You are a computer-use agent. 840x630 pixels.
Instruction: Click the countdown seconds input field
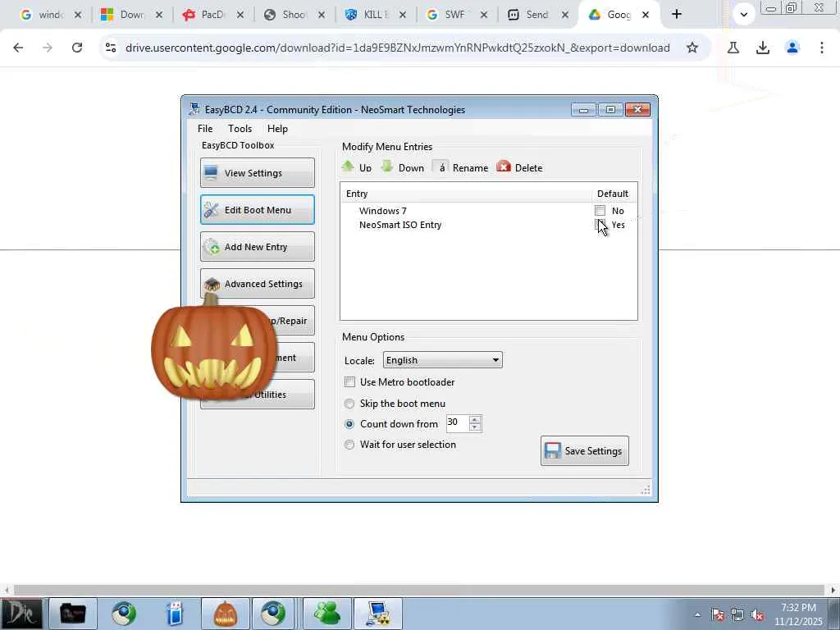[458, 422]
